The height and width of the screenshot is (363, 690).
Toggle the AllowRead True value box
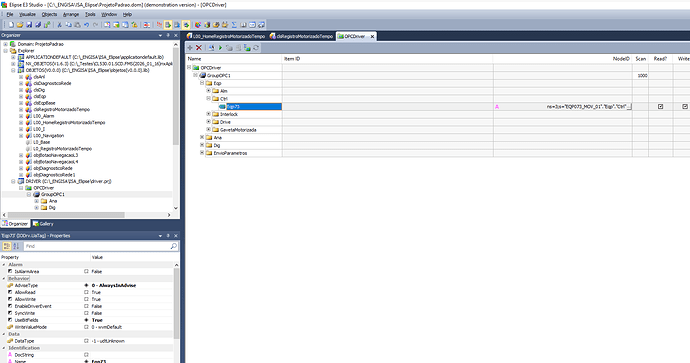click(86, 292)
